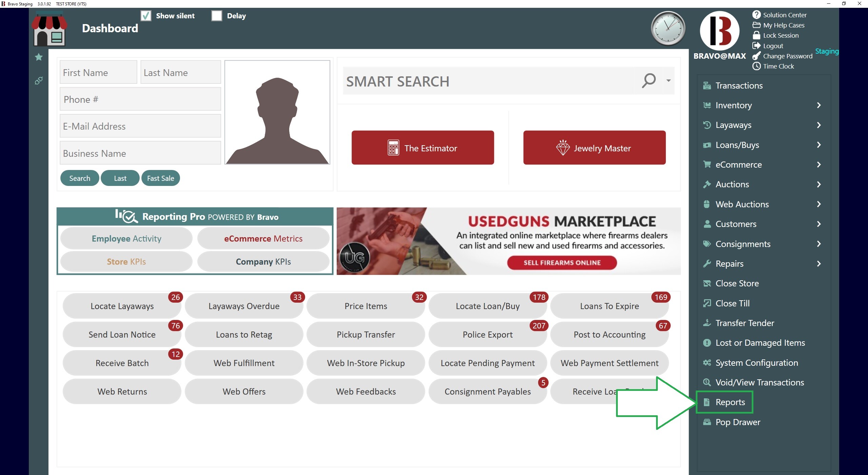Image resolution: width=868 pixels, height=475 pixels.
Task: Click the Lock Session padlock icon
Action: click(756, 35)
